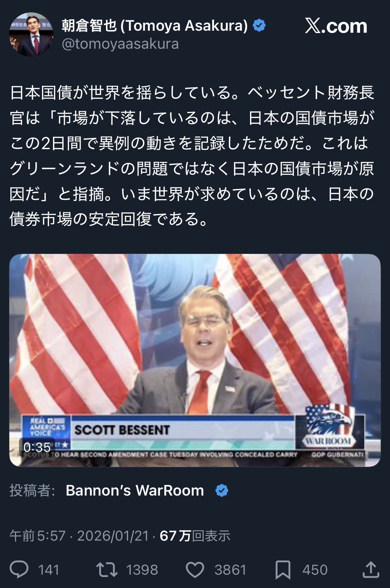This screenshot has width=390, height=588.
Task: Click the Japanese post body text
Action: [192, 156]
